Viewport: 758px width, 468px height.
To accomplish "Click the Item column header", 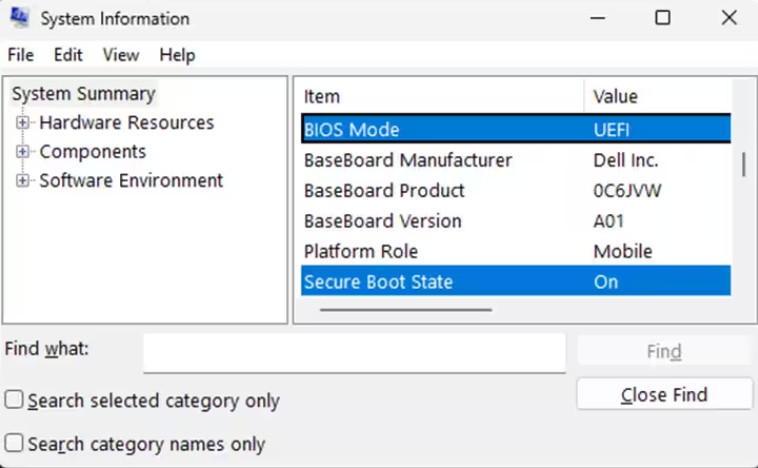I will 440,97.
